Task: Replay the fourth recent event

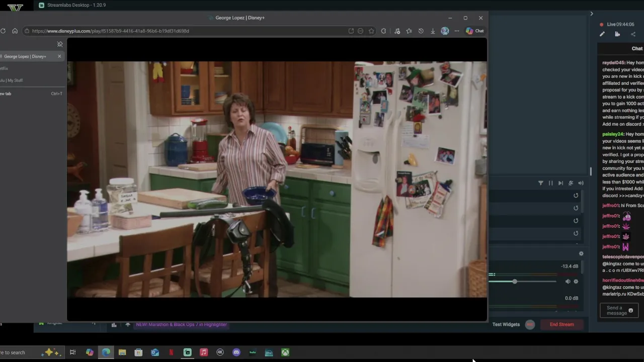Action: [x=576, y=233]
